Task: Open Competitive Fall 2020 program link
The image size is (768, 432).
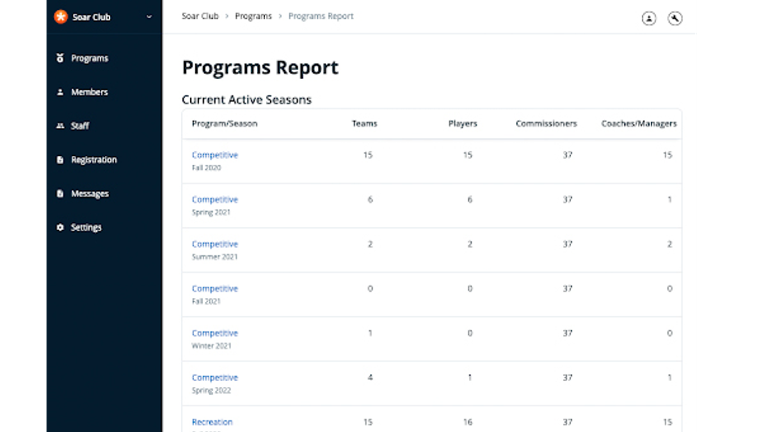Action: [x=215, y=155]
